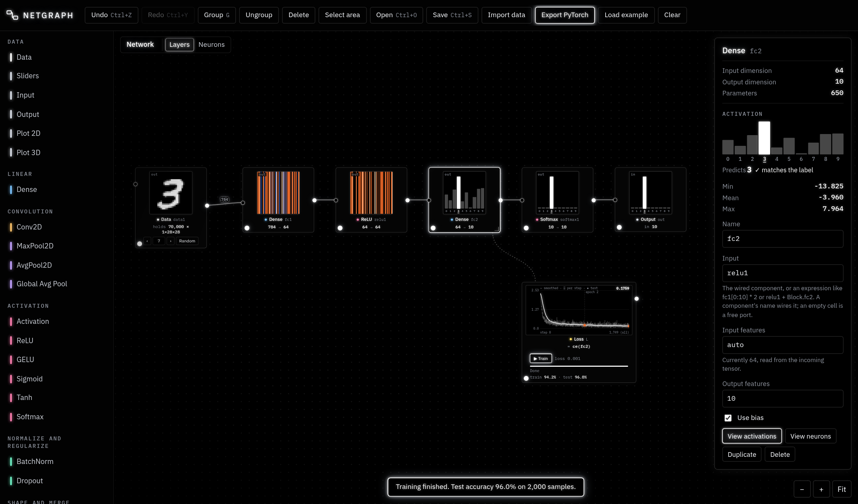
Task: Start training with the Train button
Action: pos(541,359)
